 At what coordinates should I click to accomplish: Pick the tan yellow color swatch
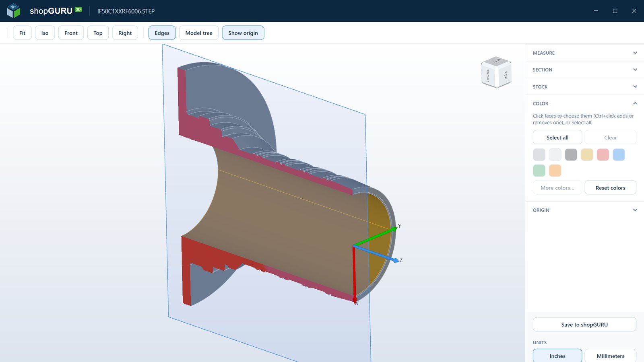pyautogui.click(x=587, y=154)
